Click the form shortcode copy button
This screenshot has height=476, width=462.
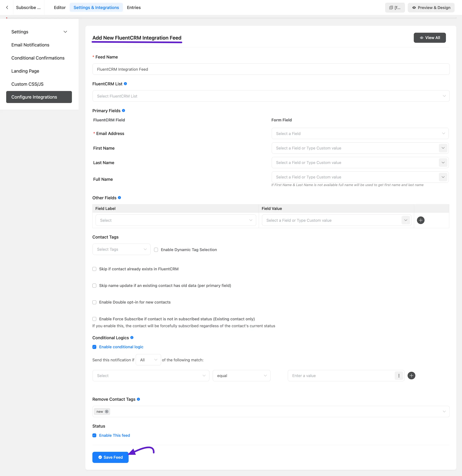[x=395, y=8]
